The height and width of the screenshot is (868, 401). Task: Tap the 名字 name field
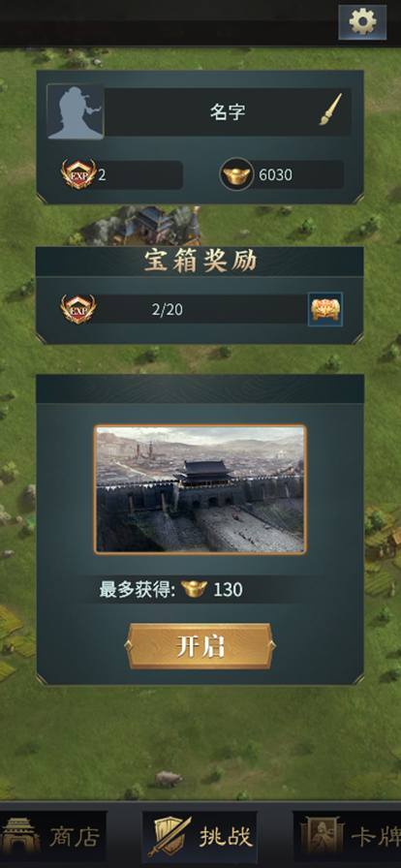tap(228, 111)
